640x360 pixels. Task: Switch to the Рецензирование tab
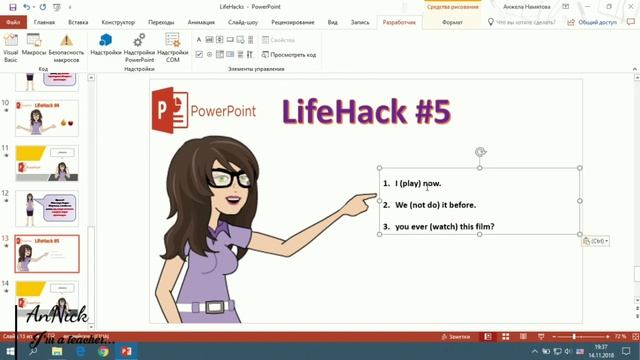(293, 22)
